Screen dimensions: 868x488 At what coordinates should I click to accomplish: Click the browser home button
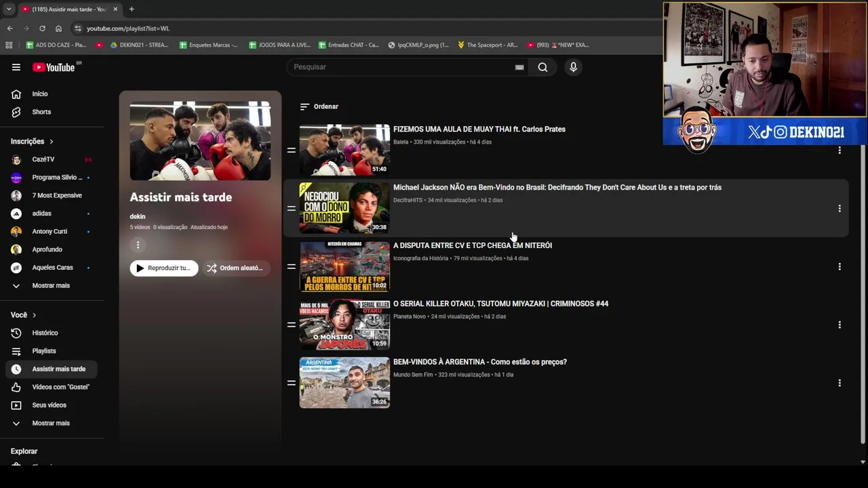(x=58, y=28)
